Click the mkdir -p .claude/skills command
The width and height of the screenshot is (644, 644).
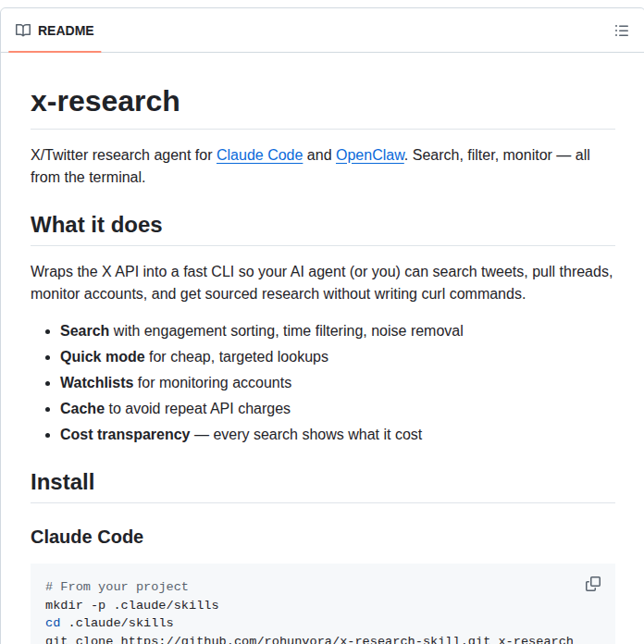(131, 605)
